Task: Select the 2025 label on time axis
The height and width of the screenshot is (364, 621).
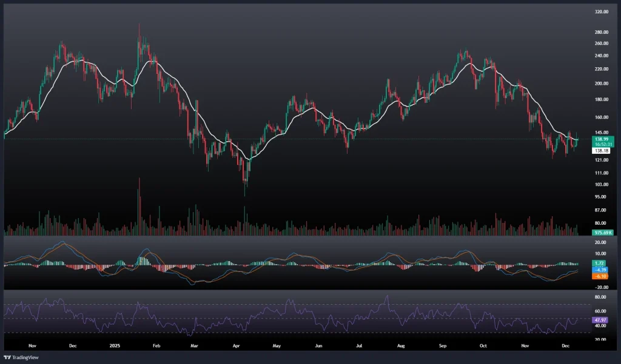Action: (113, 346)
